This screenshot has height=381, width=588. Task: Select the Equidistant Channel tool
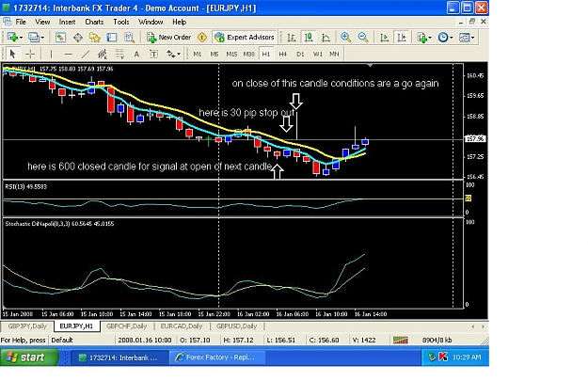coord(103,54)
